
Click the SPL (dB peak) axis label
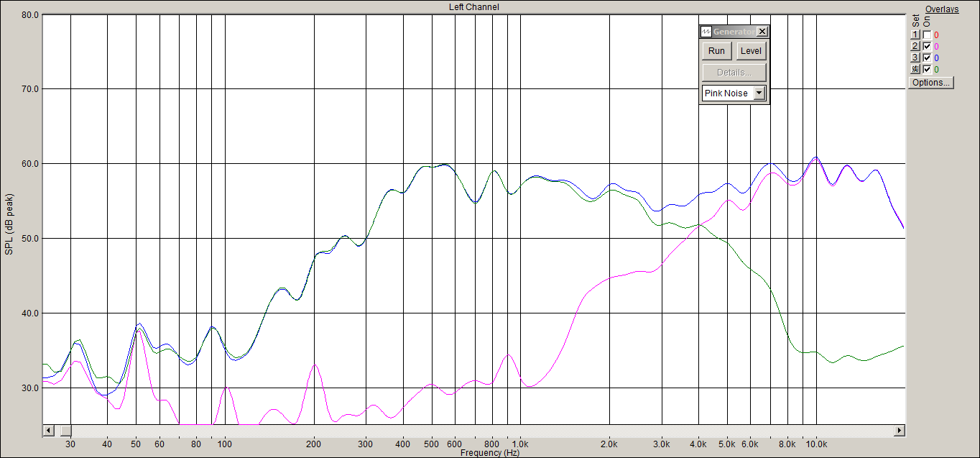click(9, 224)
